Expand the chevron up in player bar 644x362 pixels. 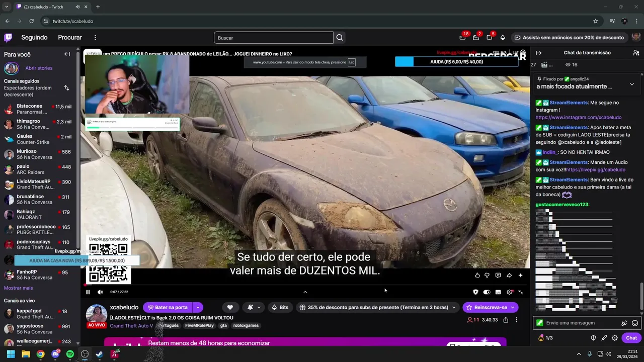click(305, 292)
